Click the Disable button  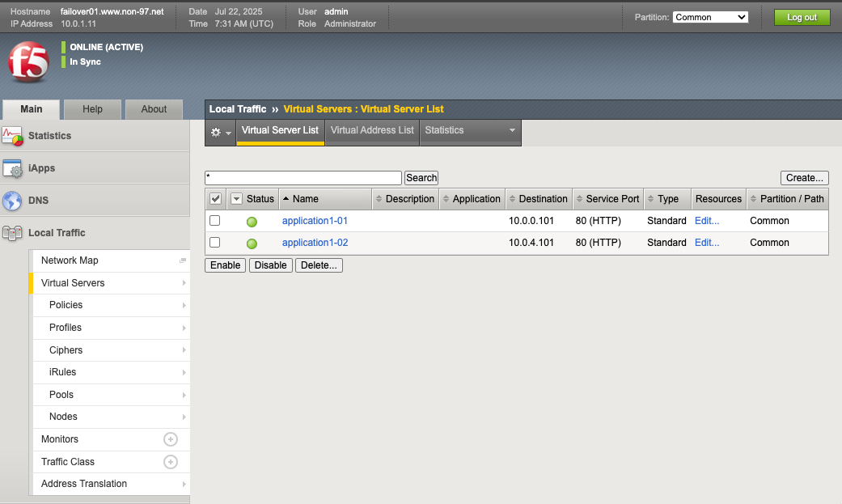click(x=271, y=265)
